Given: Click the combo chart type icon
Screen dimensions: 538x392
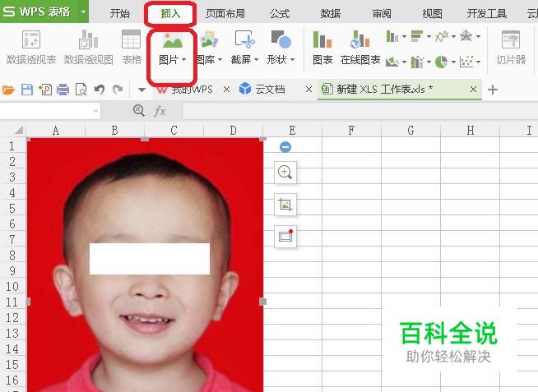Looking at the screenshot, I should (x=417, y=62).
